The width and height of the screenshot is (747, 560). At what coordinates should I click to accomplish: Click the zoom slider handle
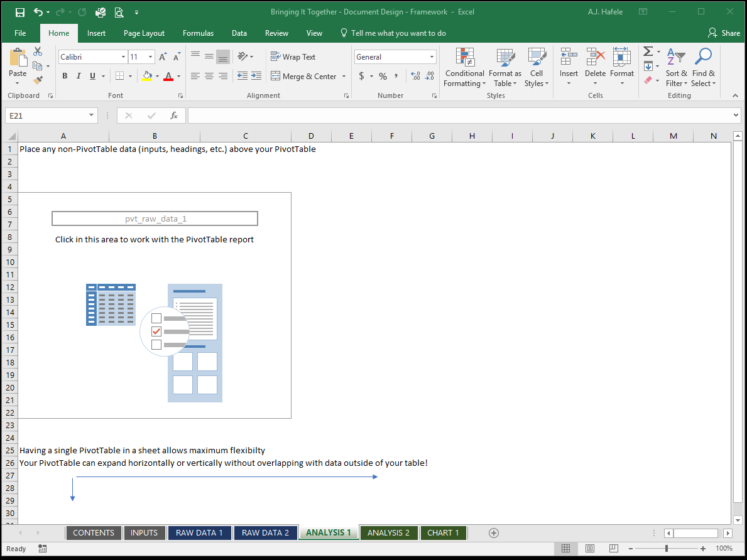coord(667,549)
